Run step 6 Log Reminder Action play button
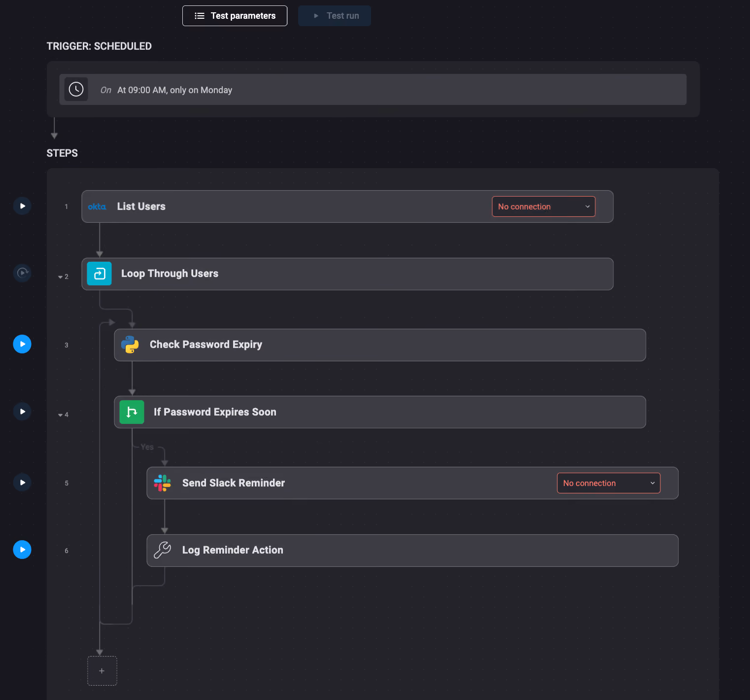 point(22,550)
